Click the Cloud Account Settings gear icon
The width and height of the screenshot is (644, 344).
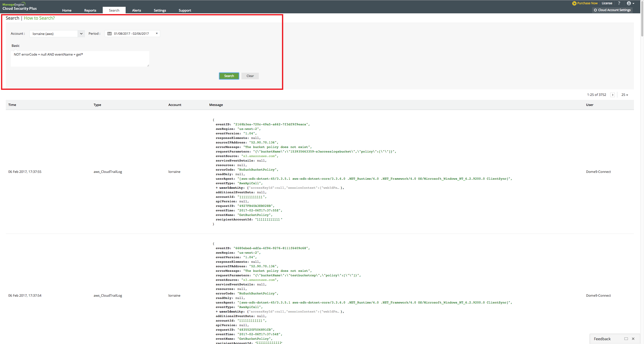(595, 10)
